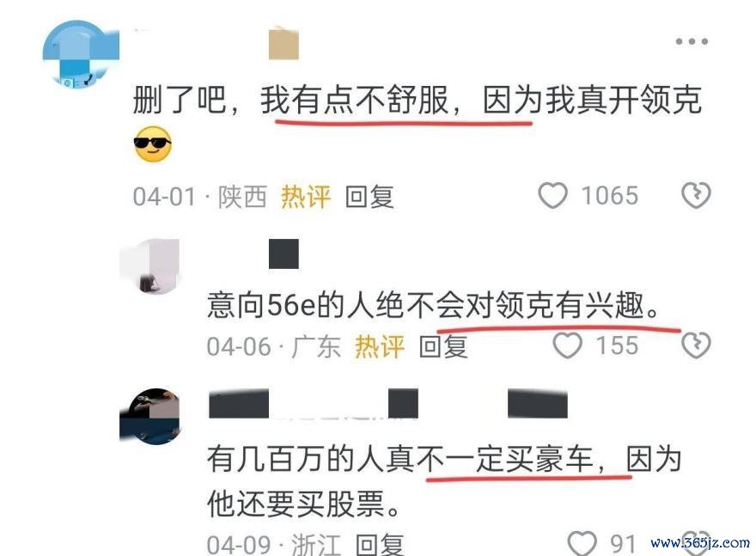Reply to the 04-01 陕西 comment
The height and width of the screenshot is (556, 756).
pos(369,197)
